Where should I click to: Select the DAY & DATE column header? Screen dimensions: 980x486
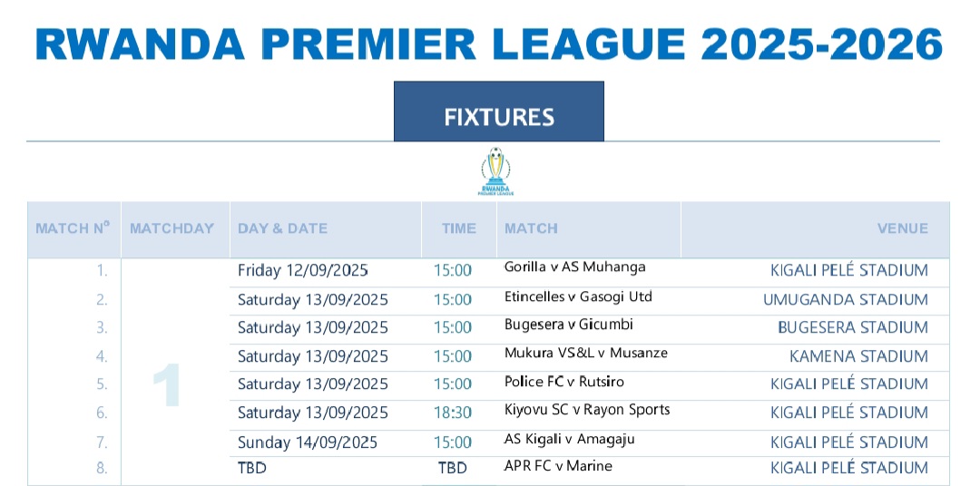tap(282, 228)
